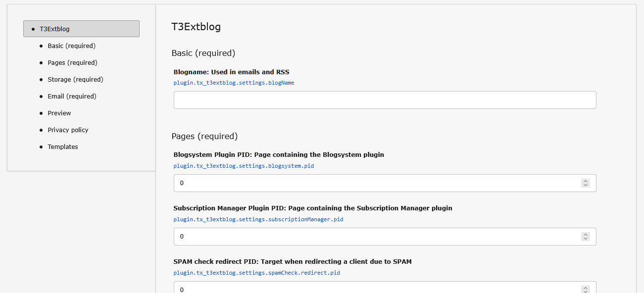Screen dimensions: 644x293
Task: Click the bullet beside Preview entry
Action: pos(42,113)
